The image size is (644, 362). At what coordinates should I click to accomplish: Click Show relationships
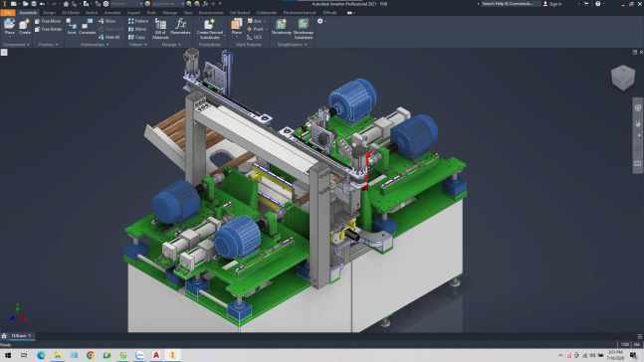pos(107,21)
